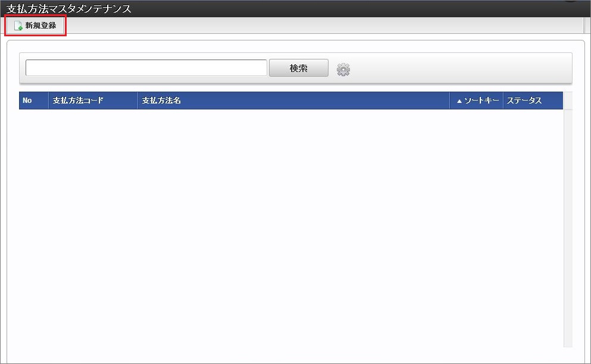Screen dimensions: 591x364
Task: Click the vertical scrollbar track of the list
Action: (x=568, y=228)
